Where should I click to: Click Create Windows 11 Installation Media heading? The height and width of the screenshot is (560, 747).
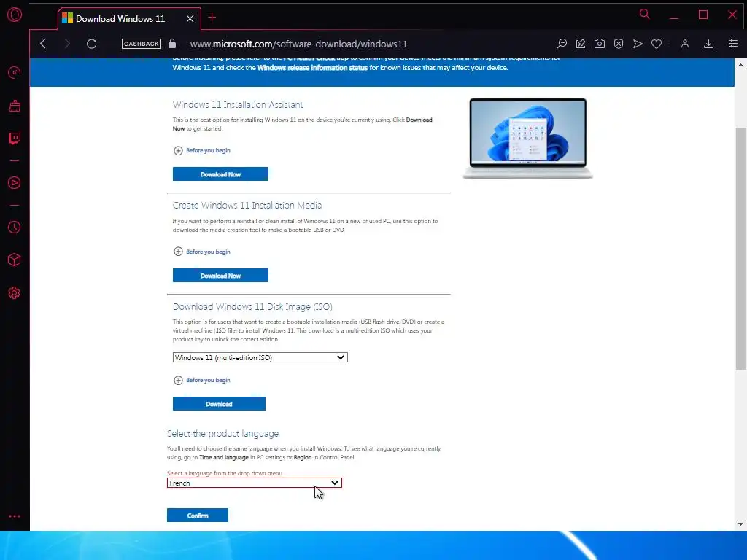247,205
